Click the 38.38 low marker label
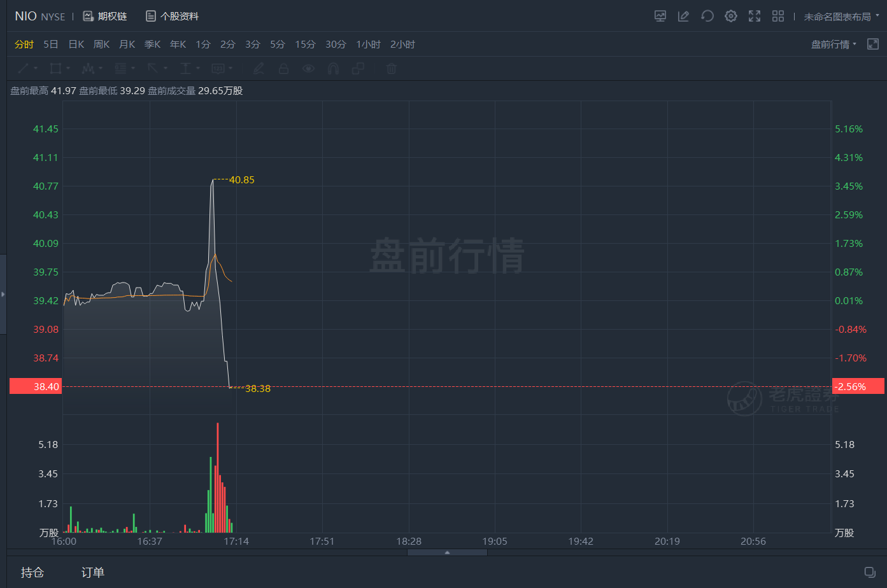The image size is (887, 588). (x=258, y=388)
